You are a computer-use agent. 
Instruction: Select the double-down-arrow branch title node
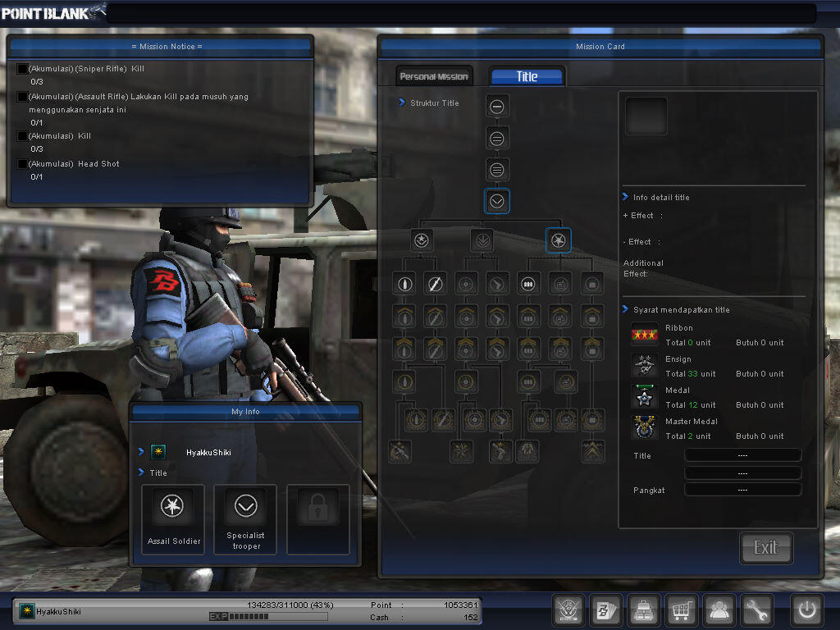[x=482, y=240]
